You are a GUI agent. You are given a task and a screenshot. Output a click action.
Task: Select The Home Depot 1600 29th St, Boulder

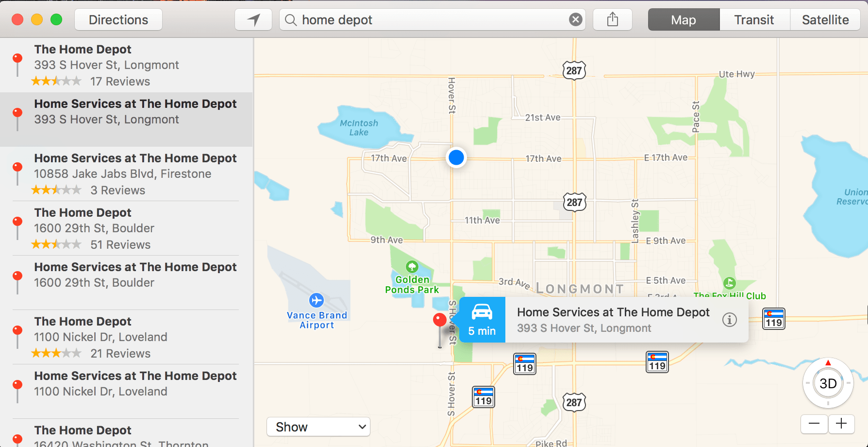point(126,228)
